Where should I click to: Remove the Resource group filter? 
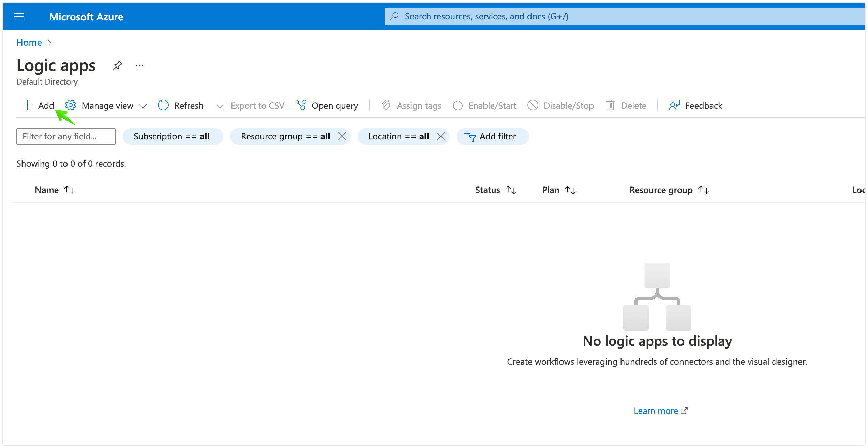pyautogui.click(x=342, y=136)
